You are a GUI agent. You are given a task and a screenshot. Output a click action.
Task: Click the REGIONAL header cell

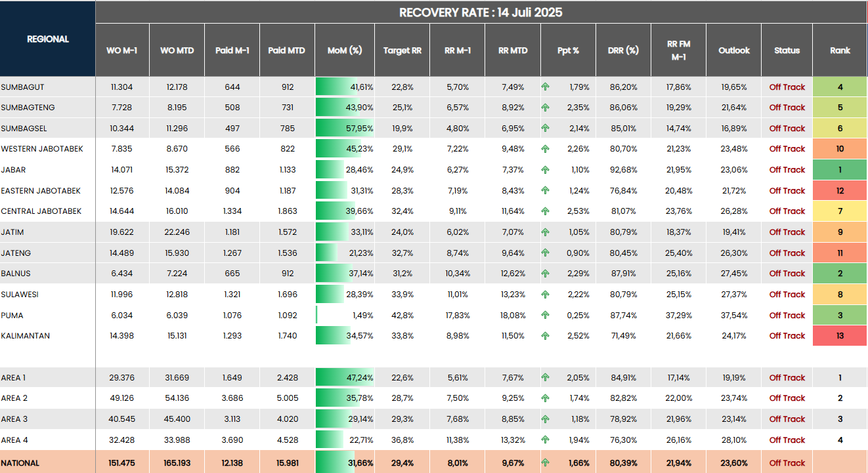click(48, 39)
